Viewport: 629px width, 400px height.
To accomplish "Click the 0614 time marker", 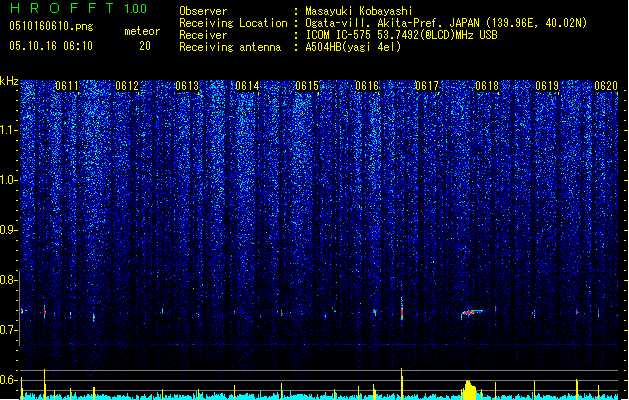I will pos(247,86).
